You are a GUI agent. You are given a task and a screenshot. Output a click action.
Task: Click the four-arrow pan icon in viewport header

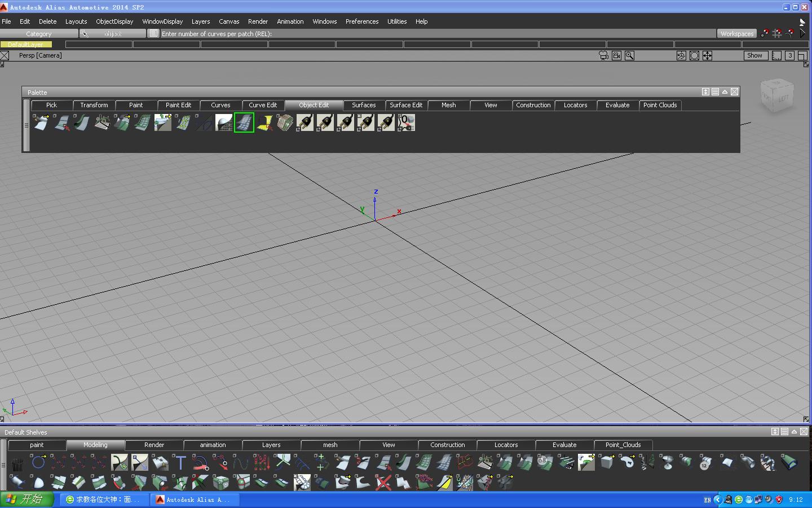707,55
